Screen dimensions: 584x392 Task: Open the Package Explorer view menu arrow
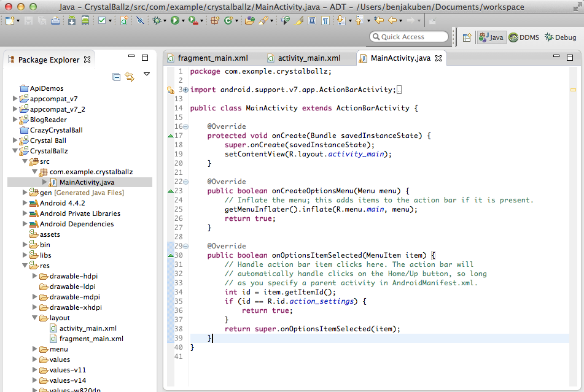(x=147, y=74)
